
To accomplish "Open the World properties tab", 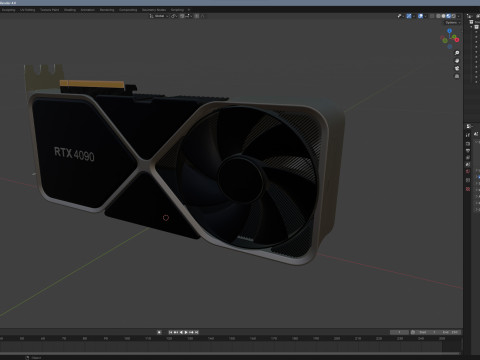I will pos(468,171).
